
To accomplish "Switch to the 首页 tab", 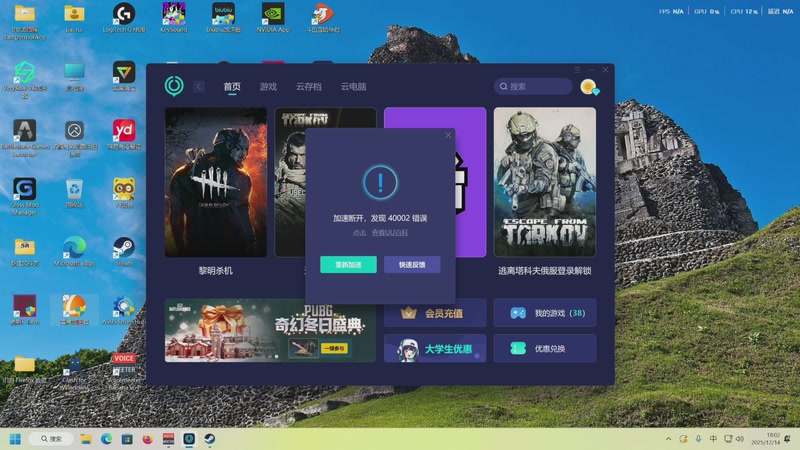I will click(x=232, y=87).
